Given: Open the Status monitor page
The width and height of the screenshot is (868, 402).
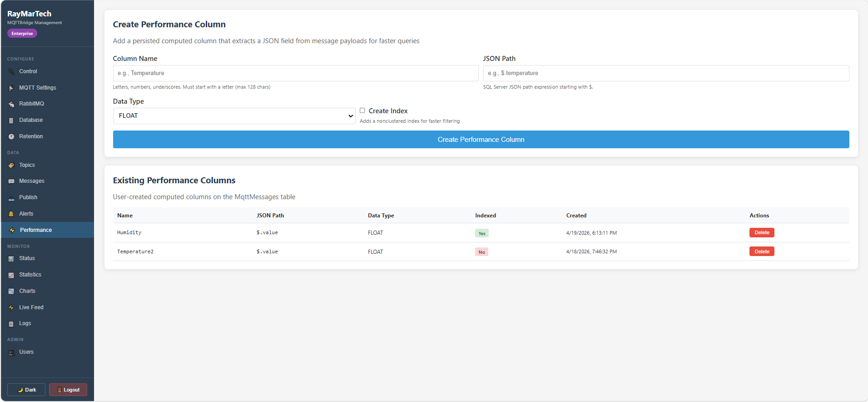Looking at the screenshot, I should 47,258.
